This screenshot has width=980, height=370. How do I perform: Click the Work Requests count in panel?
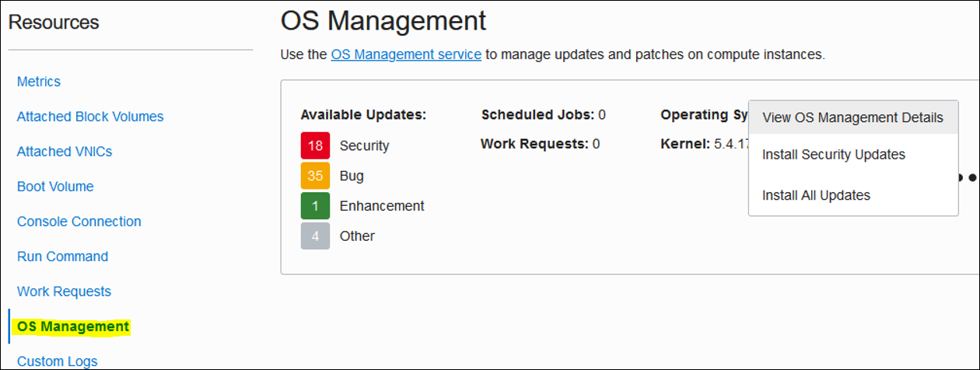[x=596, y=144]
